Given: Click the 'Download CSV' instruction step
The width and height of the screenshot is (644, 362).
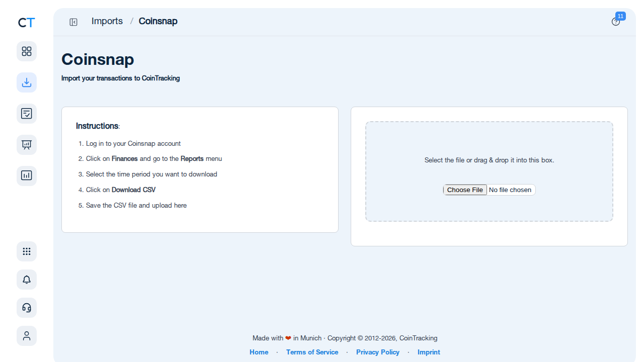Looking at the screenshot, I should [x=121, y=190].
